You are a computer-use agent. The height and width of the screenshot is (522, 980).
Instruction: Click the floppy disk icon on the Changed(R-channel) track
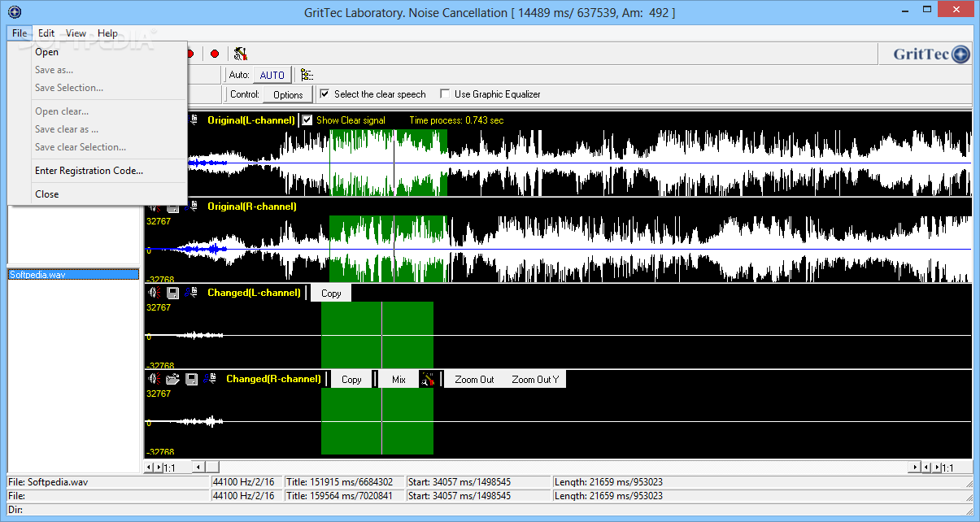(192, 379)
